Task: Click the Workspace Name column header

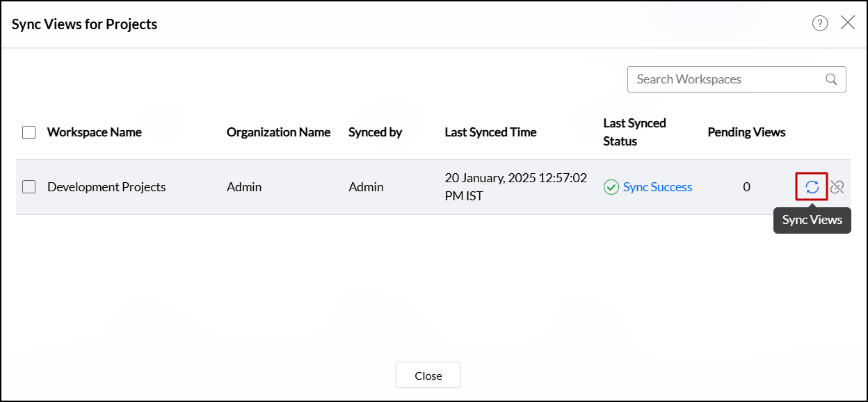Action: [x=95, y=132]
